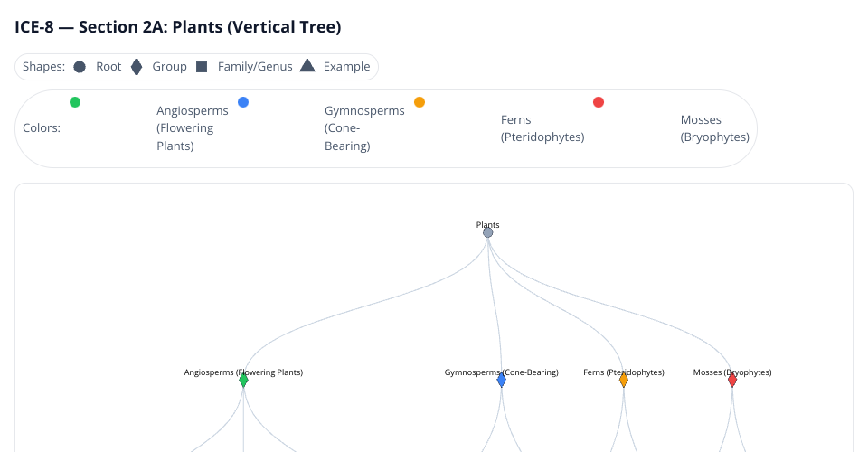Select the green Angiosperms diamond node

pyautogui.click(x=243, y=381)
